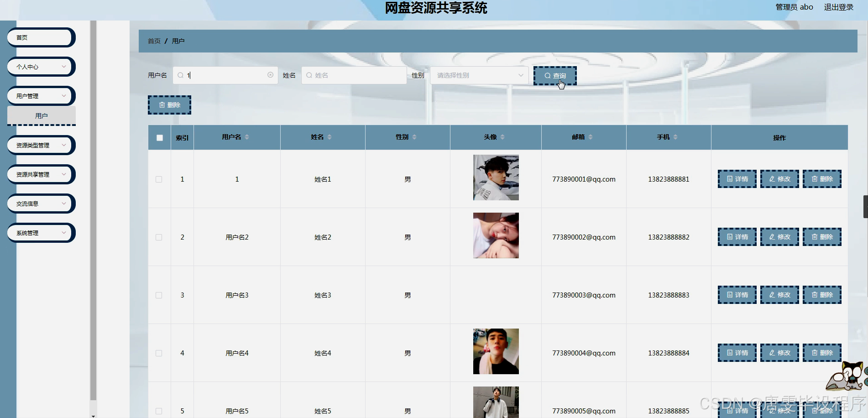Open 详情 for row with 姓名1
Screen dimensions: 868x418
[737, 179]
